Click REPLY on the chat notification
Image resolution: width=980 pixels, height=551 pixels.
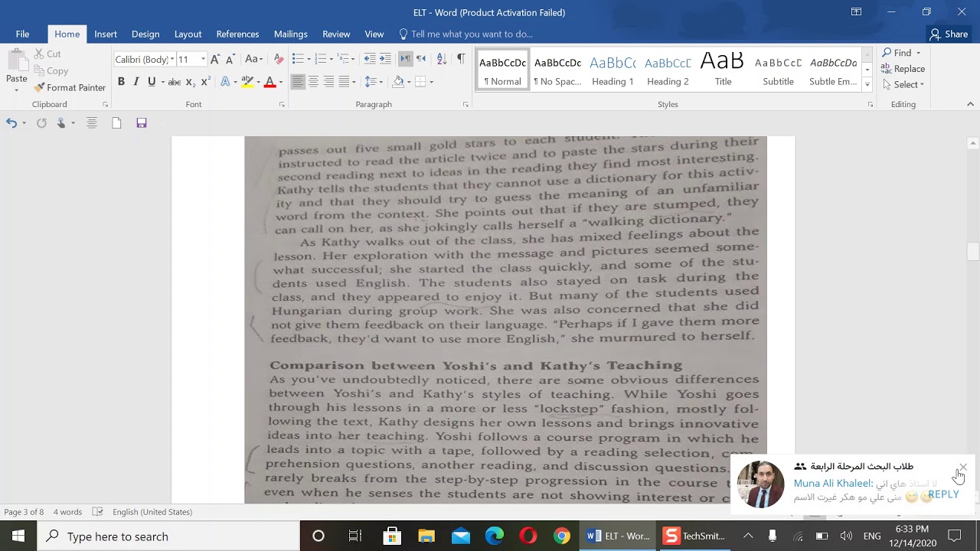[943, 494]
